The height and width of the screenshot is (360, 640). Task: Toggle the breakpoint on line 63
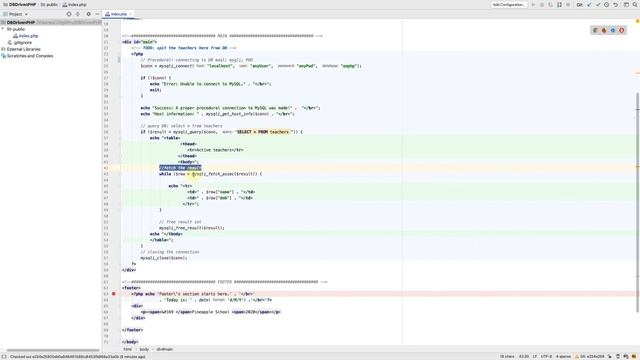(x=113, y=294)
